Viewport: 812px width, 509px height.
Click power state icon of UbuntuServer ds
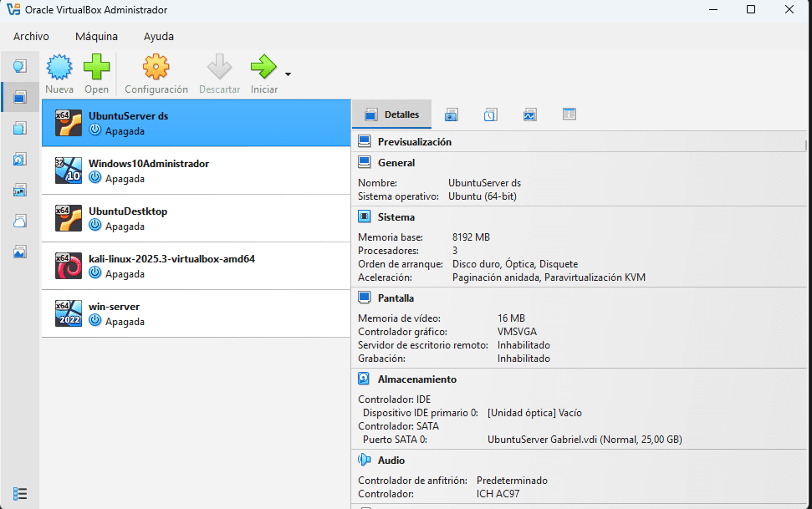94,130
